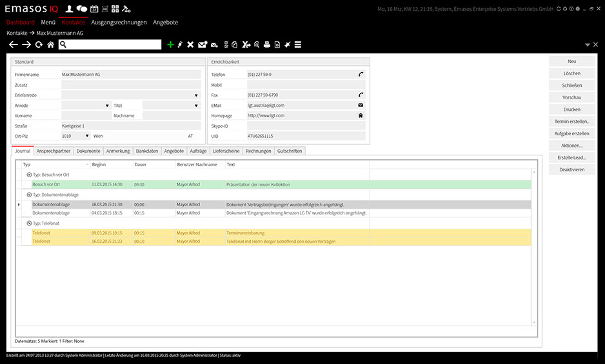Image resolution: width=605 pixels, height=364 pixels.
Task: Open the chat bubbles icon in header
Action: (x=81, y=9)
